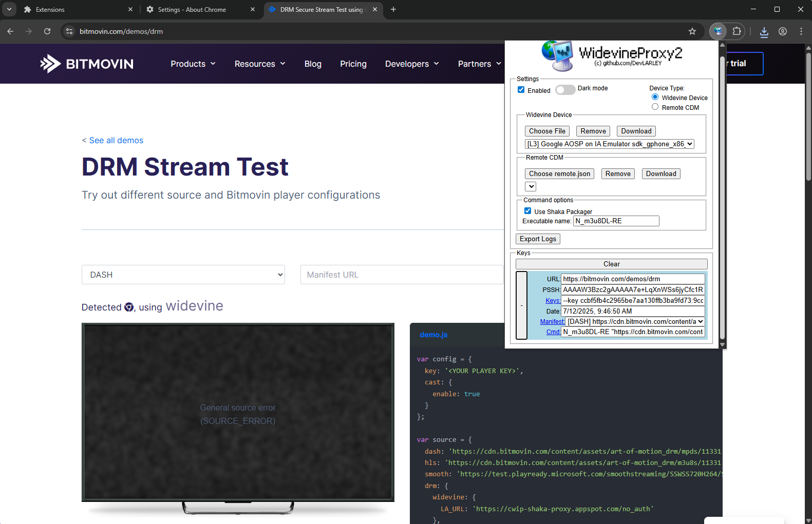Open the Pricing menu item

[353, 64]
